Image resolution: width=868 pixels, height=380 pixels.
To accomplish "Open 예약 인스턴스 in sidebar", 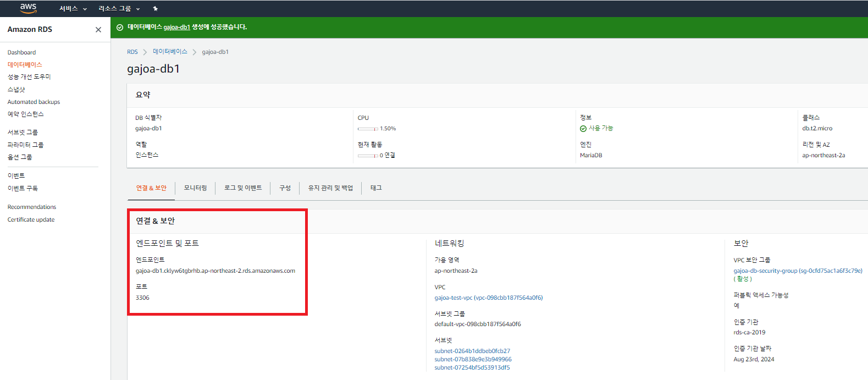I will tap(25, 114).
